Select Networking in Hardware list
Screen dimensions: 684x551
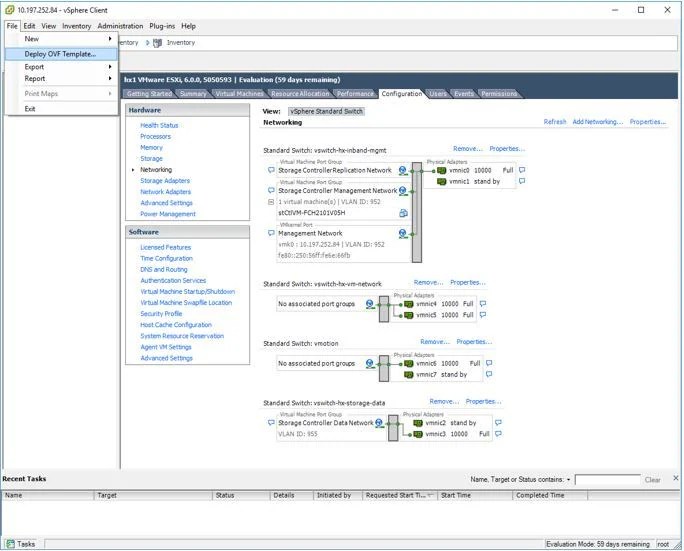pyautogui.click(x=156, y=170)
